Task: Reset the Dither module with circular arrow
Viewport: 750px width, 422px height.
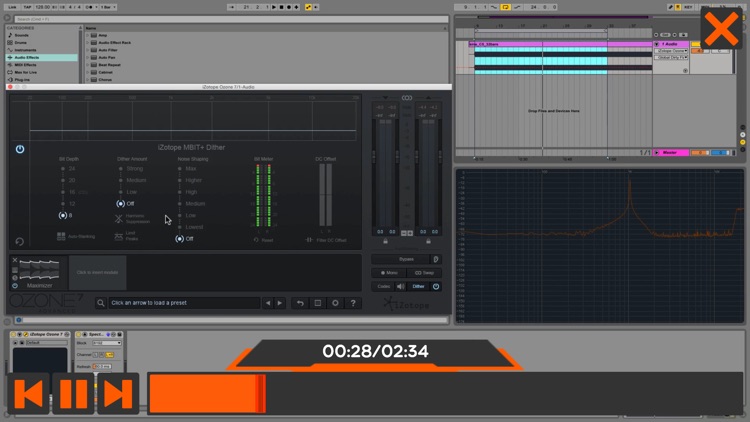Action: click(x=20, y=242)
